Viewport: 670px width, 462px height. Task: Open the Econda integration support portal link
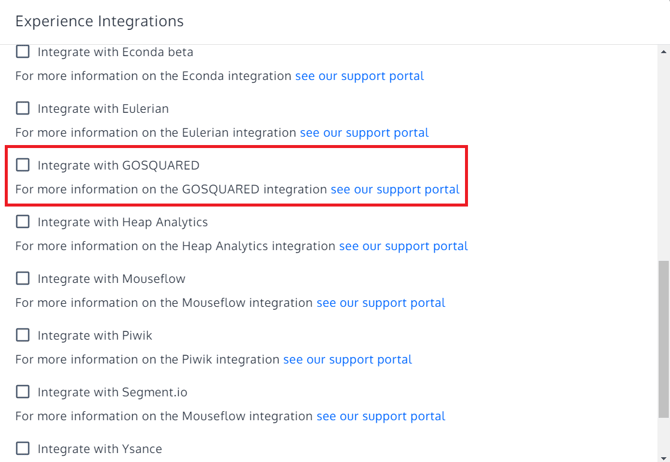[359, 76]
